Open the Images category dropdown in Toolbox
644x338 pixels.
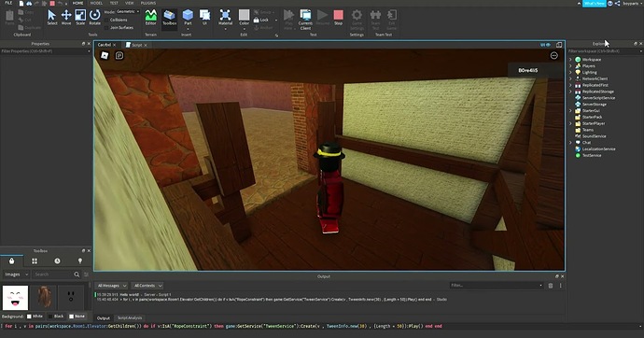pyautogui.click(x=16, y=275)
